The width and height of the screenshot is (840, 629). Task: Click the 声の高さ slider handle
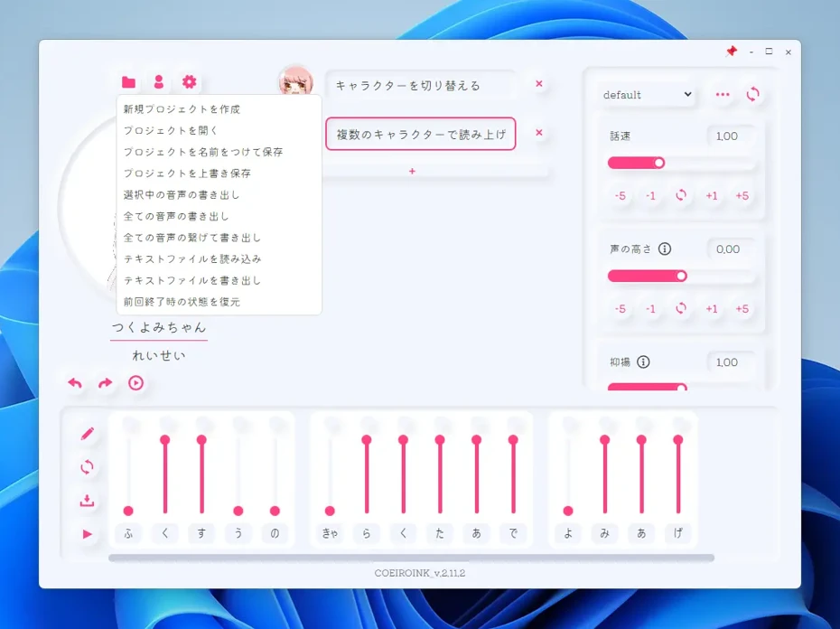(681, 276)
